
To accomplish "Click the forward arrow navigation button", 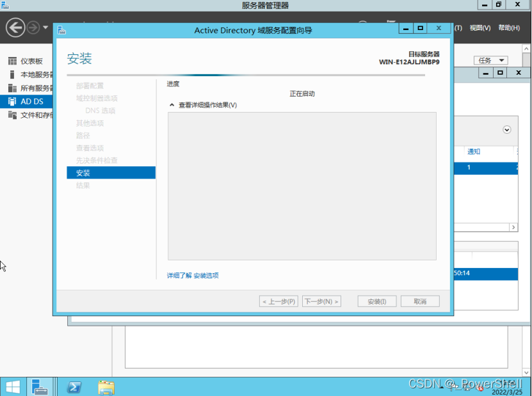I will [x=33, y=28].
